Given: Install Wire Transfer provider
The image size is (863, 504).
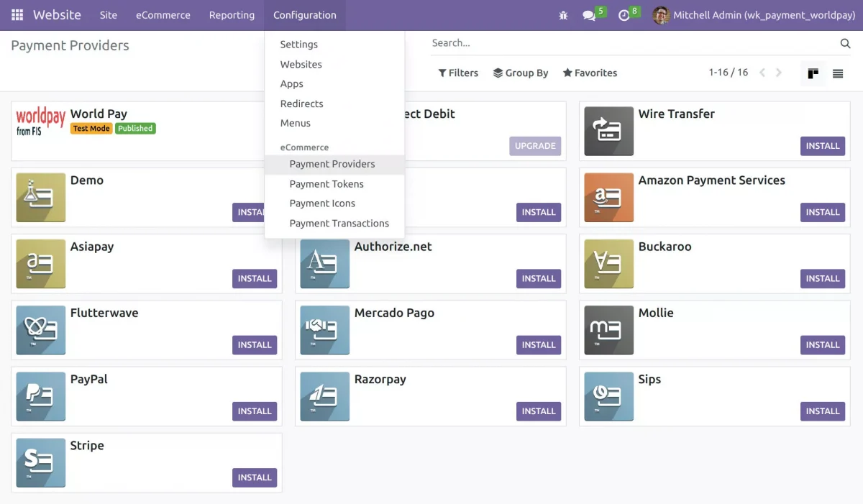Looking at the screenshot, I should pyautogui.click(x=823, y=146).
